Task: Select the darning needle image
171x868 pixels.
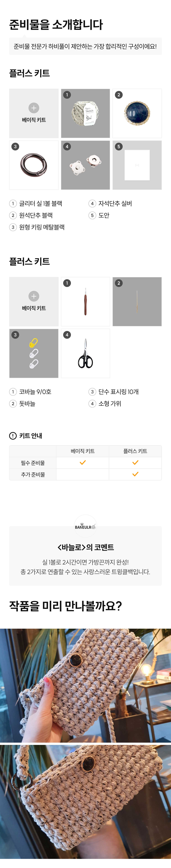Action: [137, 302]
